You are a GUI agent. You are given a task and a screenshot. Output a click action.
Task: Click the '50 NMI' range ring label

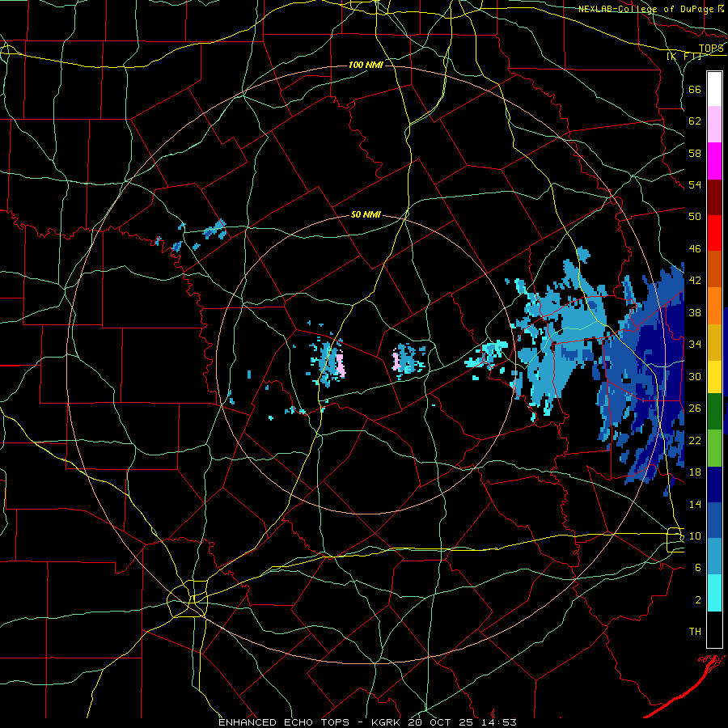366,214
